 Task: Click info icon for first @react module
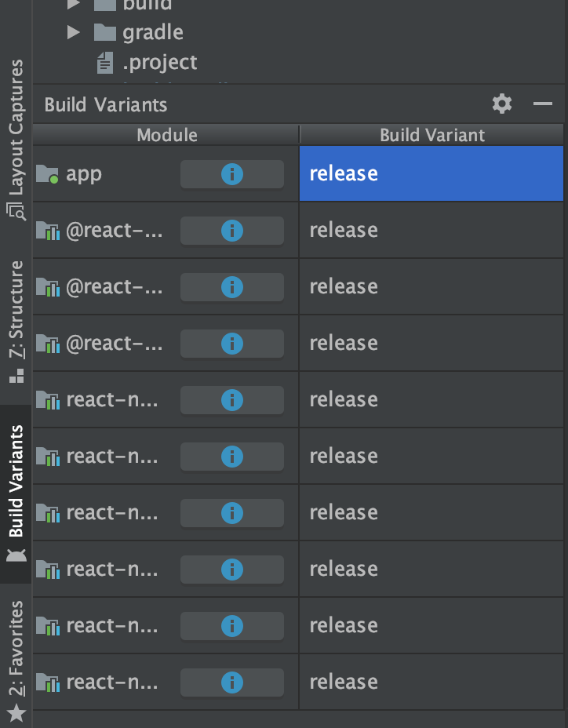click(x=231, y=231)
